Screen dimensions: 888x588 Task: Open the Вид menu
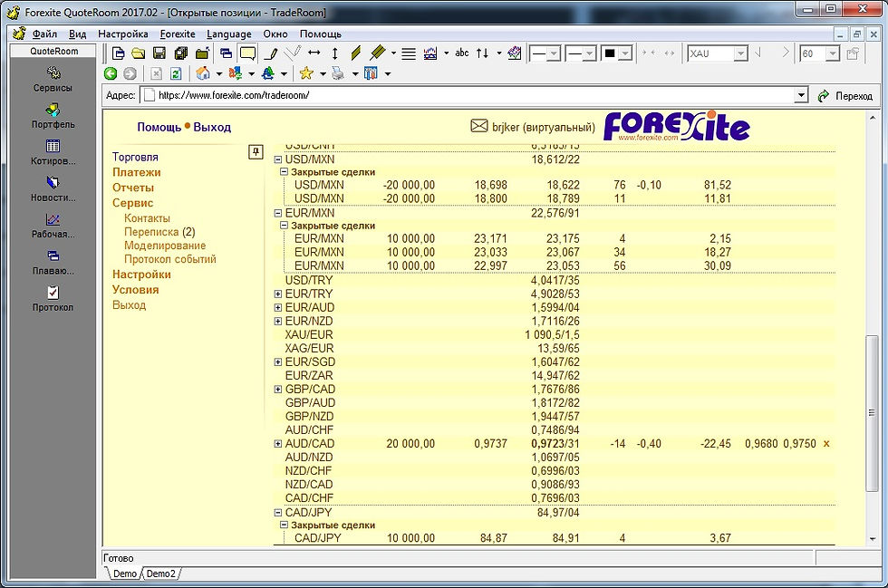78,34
